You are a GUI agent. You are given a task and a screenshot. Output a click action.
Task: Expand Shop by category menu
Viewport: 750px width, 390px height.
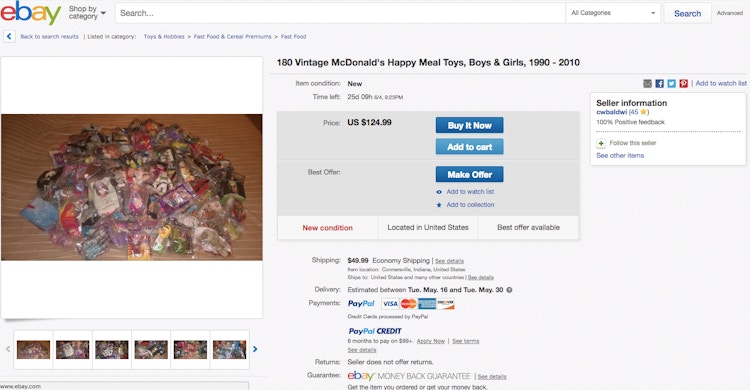coord(87,12)
